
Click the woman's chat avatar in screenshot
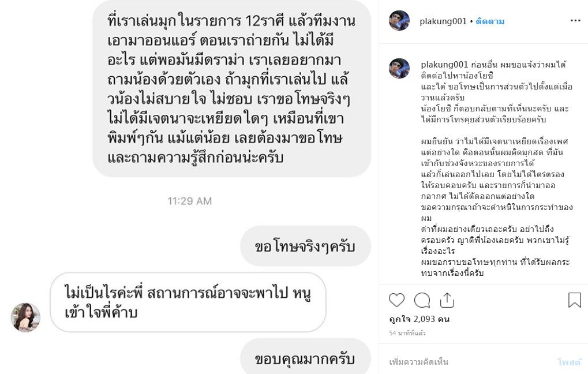[x=25, y=317]
